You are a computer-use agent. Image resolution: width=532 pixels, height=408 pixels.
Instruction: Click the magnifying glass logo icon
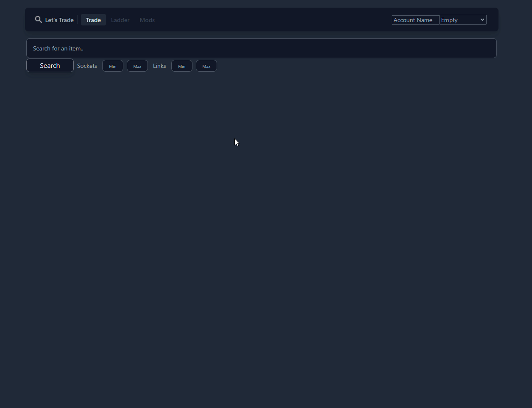(39, 20)
